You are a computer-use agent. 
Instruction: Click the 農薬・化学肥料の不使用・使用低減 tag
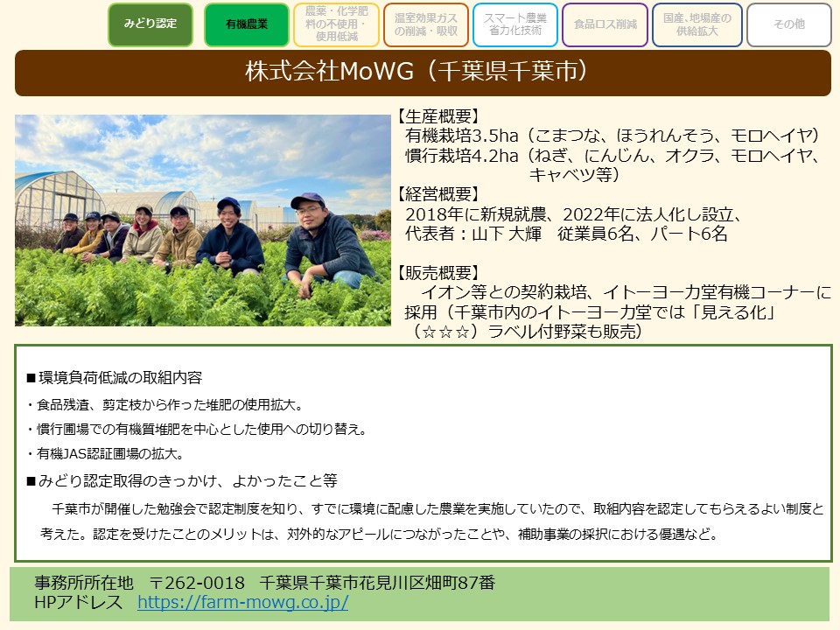click(336, 24)
